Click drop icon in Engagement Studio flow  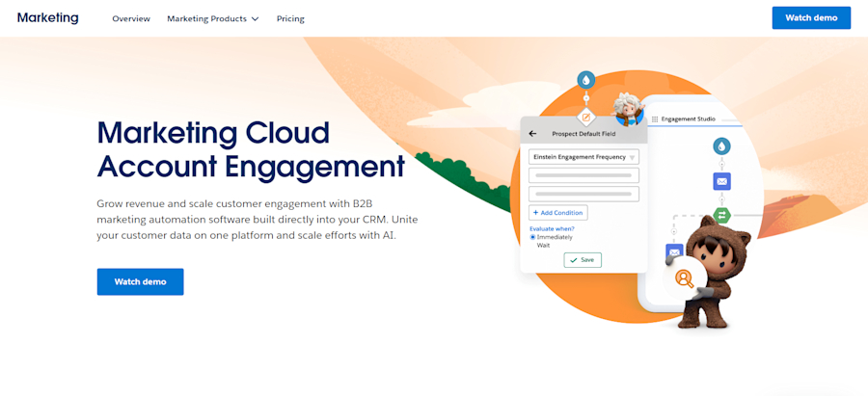click(721, 146)
